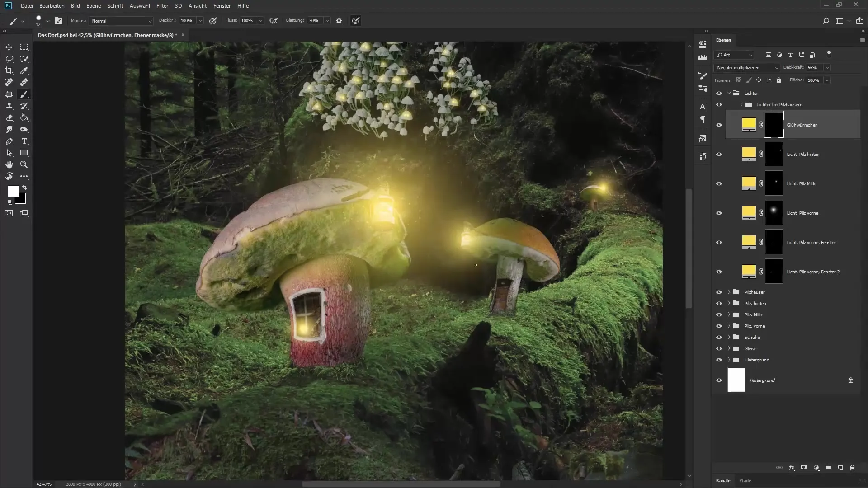Toggle airbrush build-up mode

pos(274,21)
